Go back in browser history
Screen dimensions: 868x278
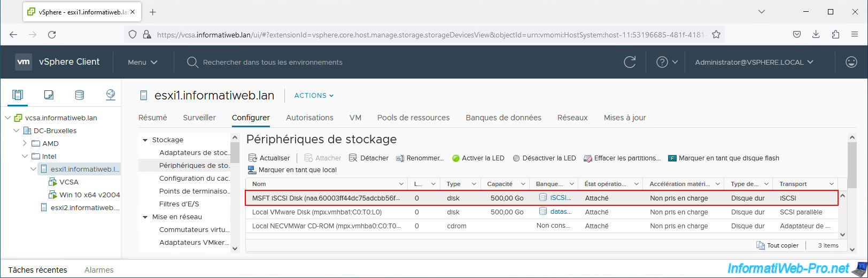click(x=13, y=35)
